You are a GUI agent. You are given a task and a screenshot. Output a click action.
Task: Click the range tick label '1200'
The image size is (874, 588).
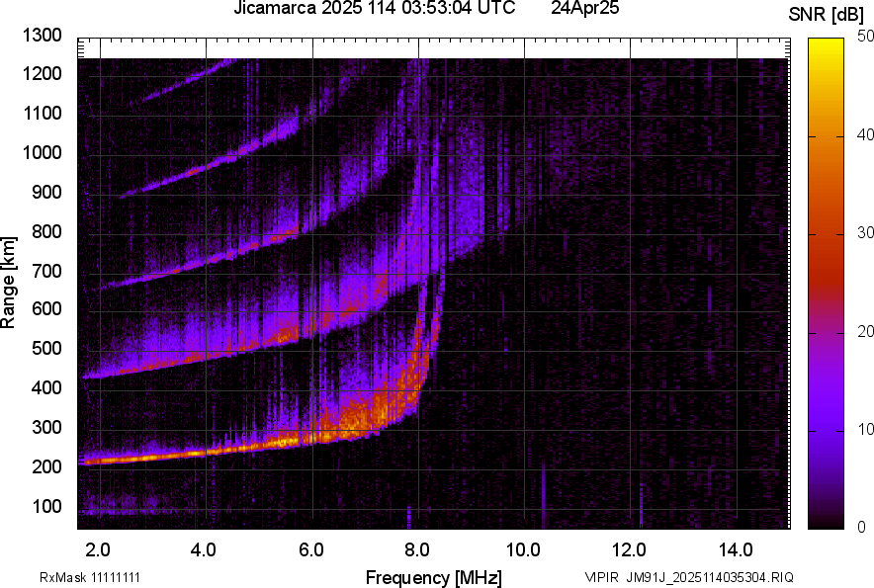coord(42,73)
